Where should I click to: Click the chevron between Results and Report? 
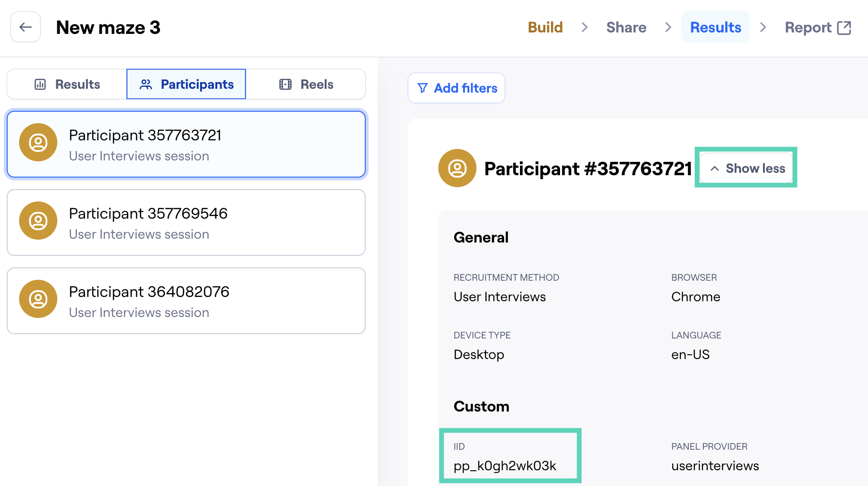[763, 27]
